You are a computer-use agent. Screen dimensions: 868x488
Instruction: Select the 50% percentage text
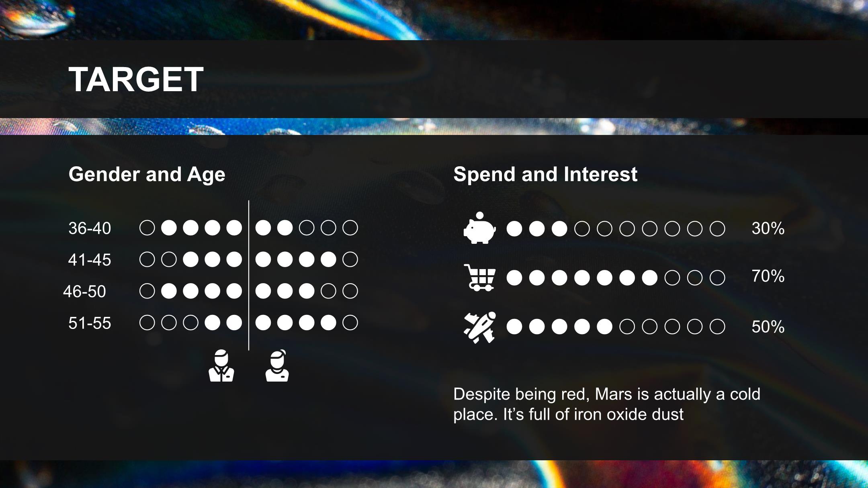coord(768,327)
